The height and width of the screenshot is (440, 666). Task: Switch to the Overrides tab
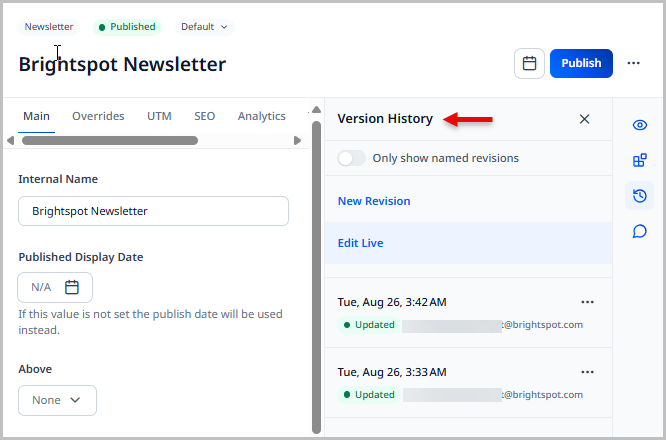(98, 116)
